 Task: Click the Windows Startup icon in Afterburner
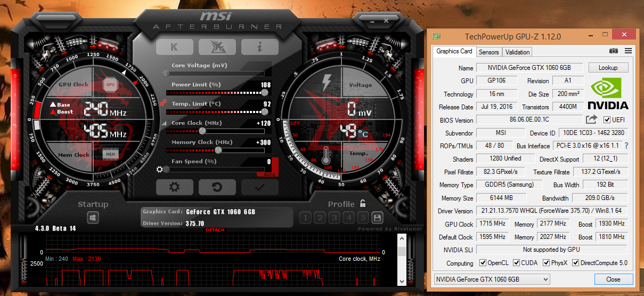click(93, 218)
